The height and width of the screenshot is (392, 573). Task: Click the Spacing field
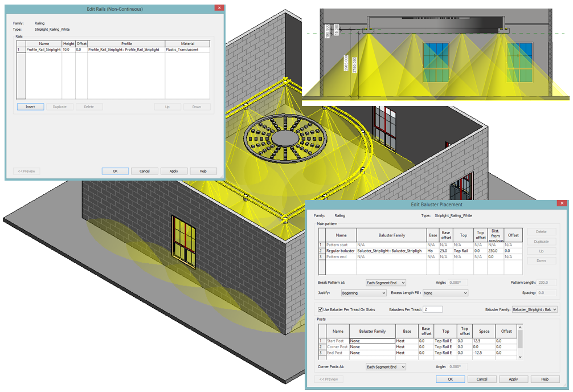coord(547,293)
